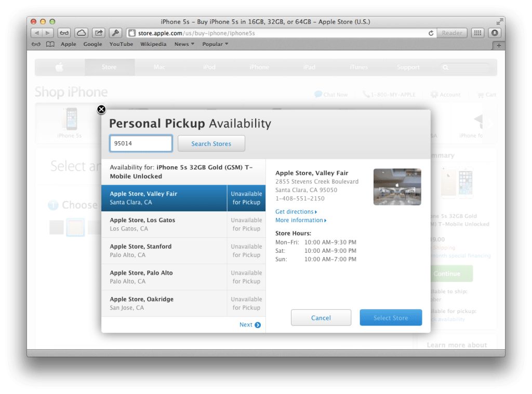
Task: Click the More information link
Action: tap(301, 220)
